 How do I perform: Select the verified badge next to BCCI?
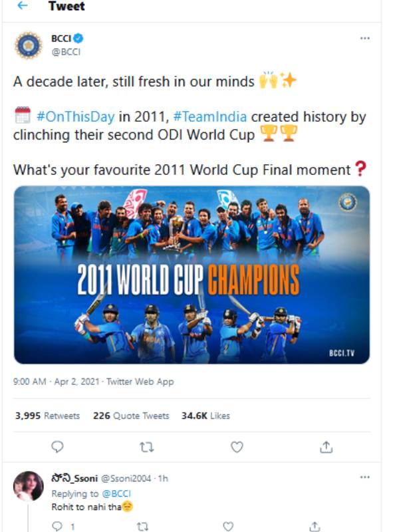[79, 38]
